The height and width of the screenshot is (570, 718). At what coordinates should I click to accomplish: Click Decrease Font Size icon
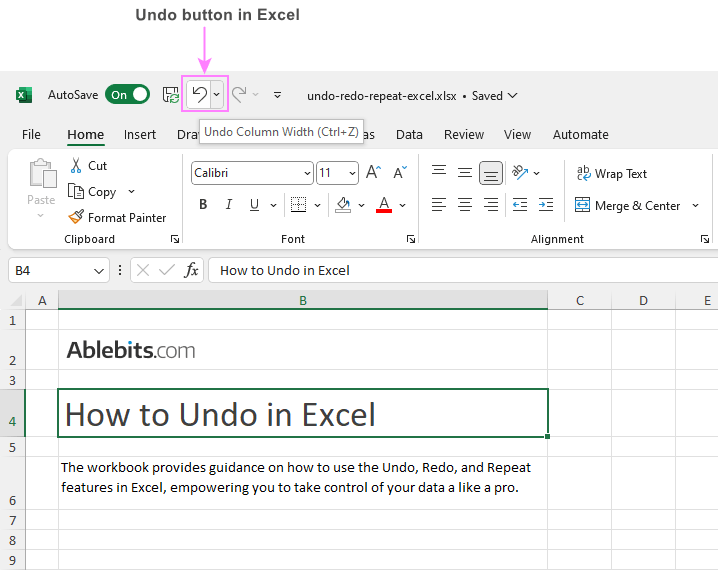coord(400,173)
